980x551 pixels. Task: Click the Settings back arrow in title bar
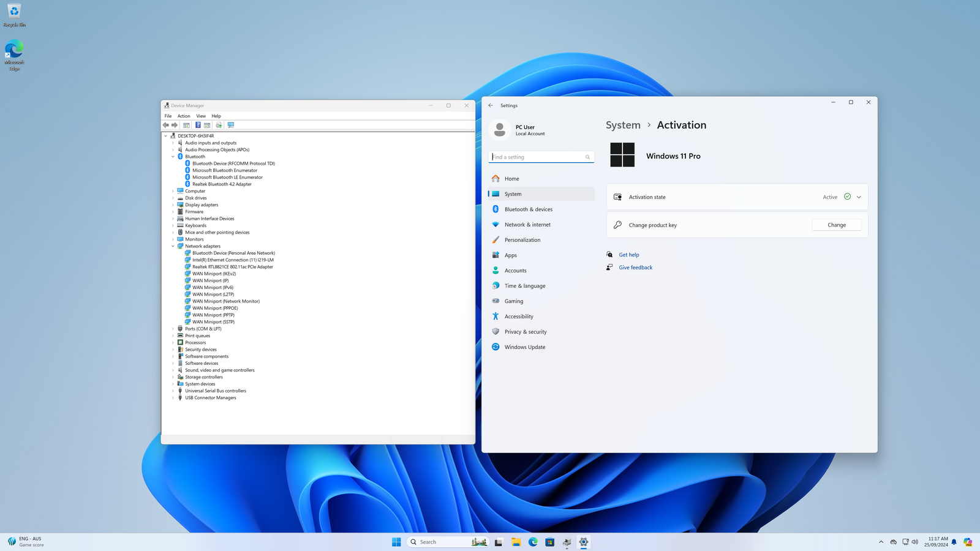[491, 105]
